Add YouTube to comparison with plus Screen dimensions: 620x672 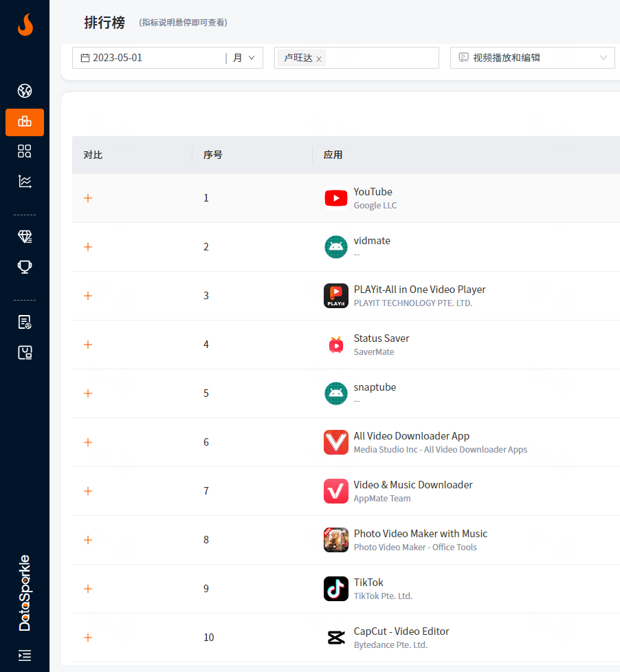[88, 198]
